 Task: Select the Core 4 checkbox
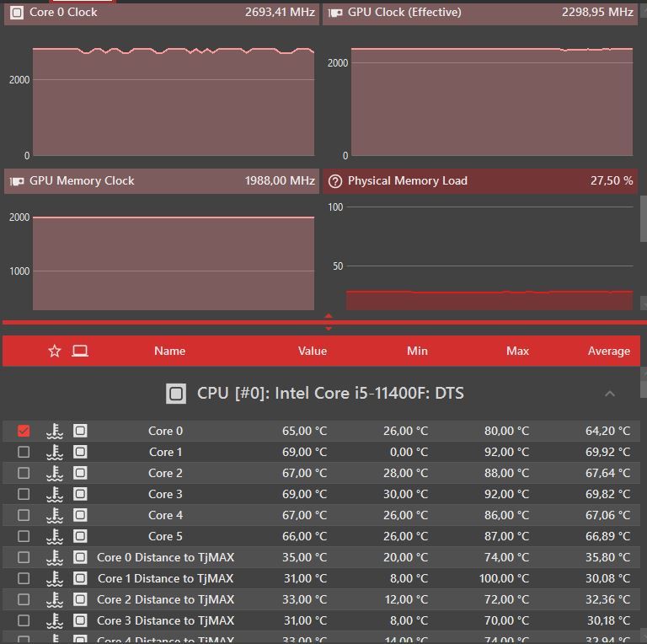pos(24,515)
